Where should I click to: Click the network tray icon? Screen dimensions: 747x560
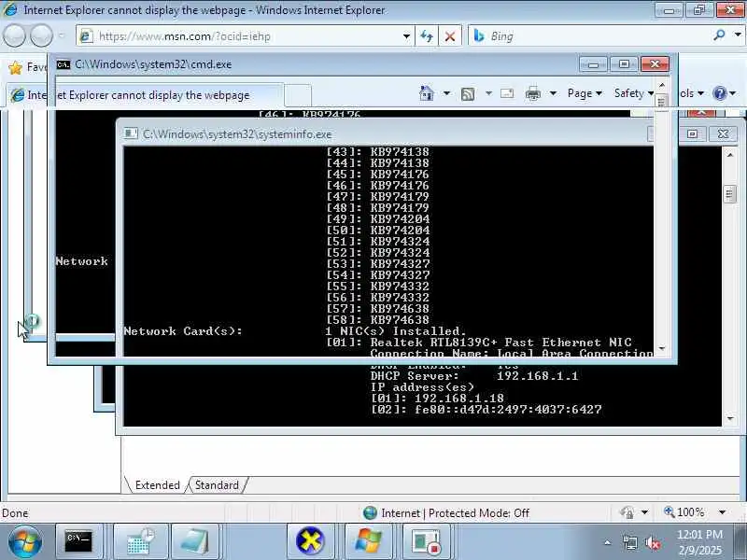tap(629, 542)
